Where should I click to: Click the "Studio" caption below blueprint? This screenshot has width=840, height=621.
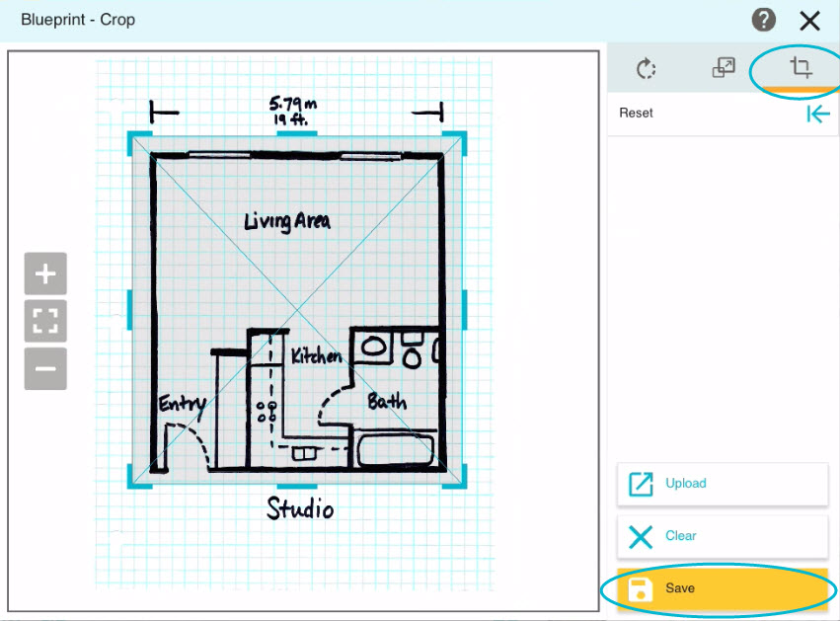tap(300, 508)
